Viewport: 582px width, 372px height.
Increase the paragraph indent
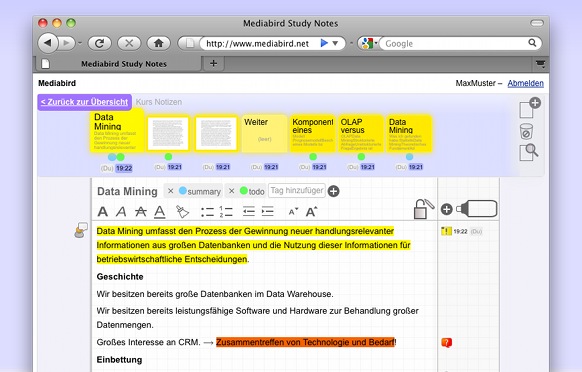pos(267,212)
